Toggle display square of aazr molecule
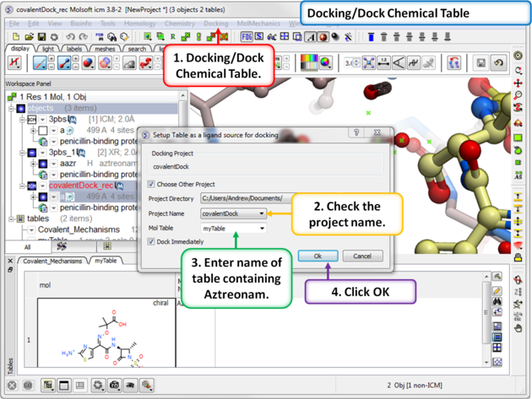This screenshot has height=399, width=532. coord(43,164)
